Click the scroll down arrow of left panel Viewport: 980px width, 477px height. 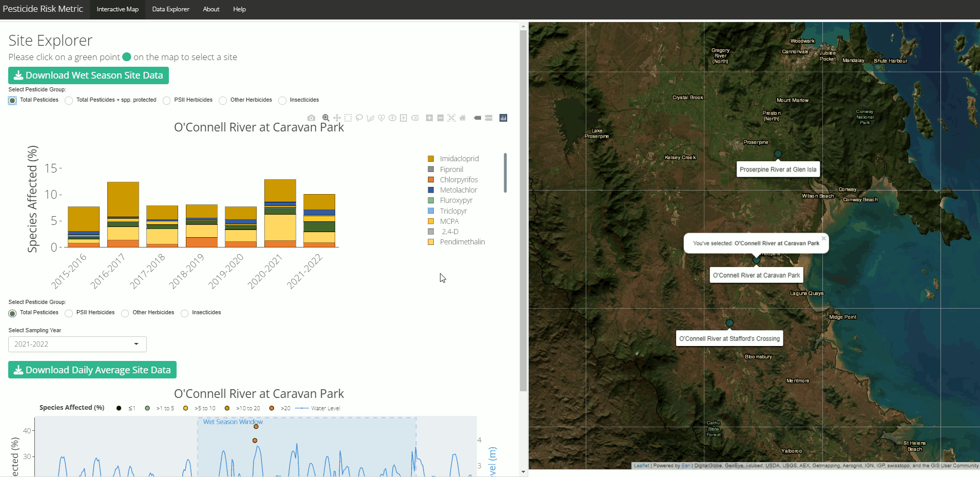point(523,472)
